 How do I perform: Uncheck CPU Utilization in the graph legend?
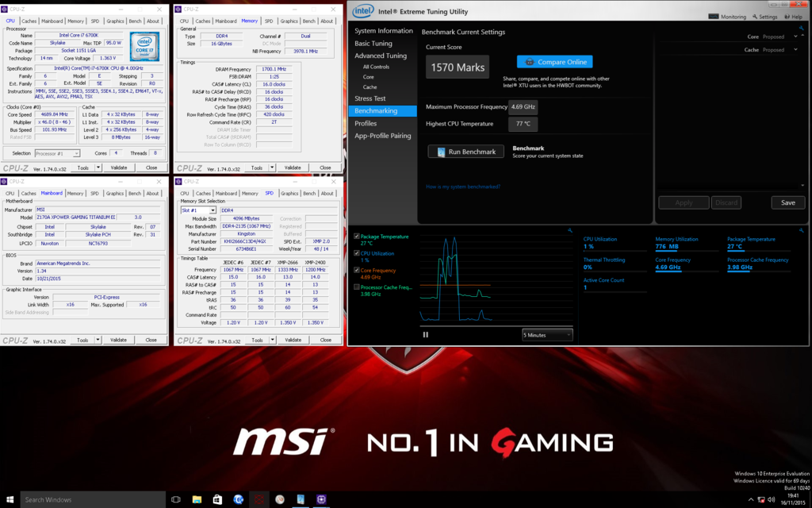tap(357, 253)
